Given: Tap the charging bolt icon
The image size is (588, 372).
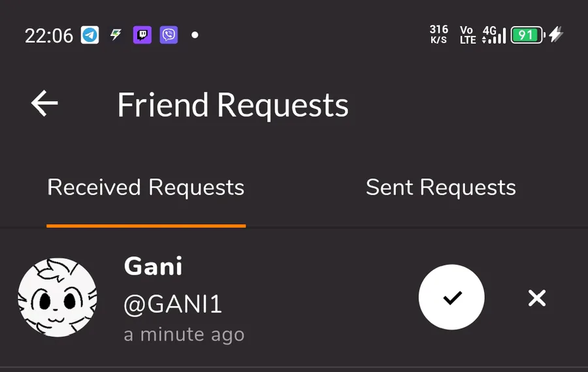Looking at the screenshot, I should (x=556, y=35).
